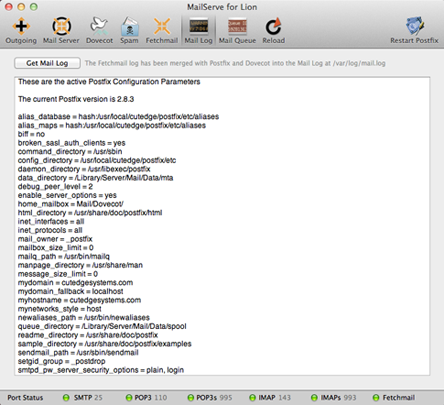444x405 pixels.
Task: Click the Fetchmail log merged notice text
Action: [235, 63]
